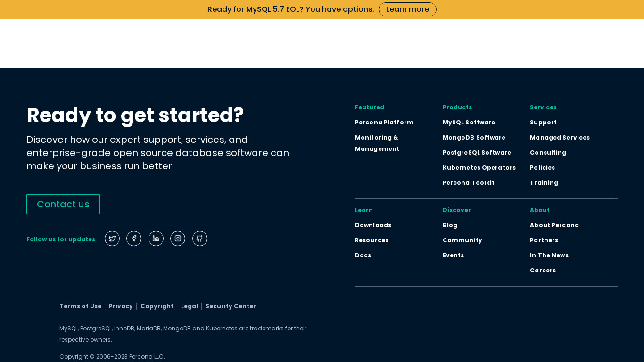Image resolution: width=644 pixels, height=362 pixels.
Task: Go to Percona Toolkit
Action: (469, 183)
